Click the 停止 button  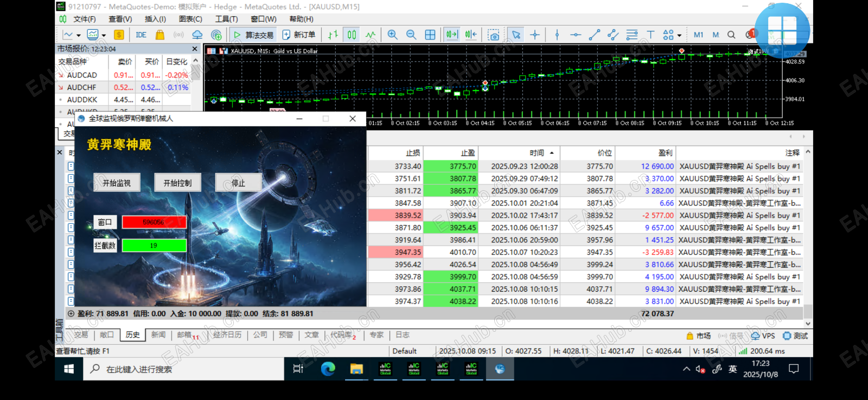pos(238,183)
